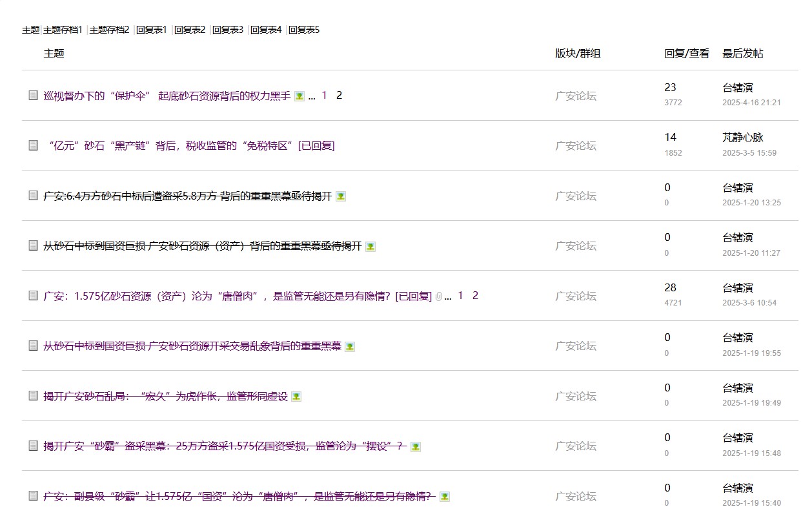The height and width of the screenshot is (518, 812).
Task: Go to page 2 of "巡视督办下的保护伞" thread
Action: (339, 96)
